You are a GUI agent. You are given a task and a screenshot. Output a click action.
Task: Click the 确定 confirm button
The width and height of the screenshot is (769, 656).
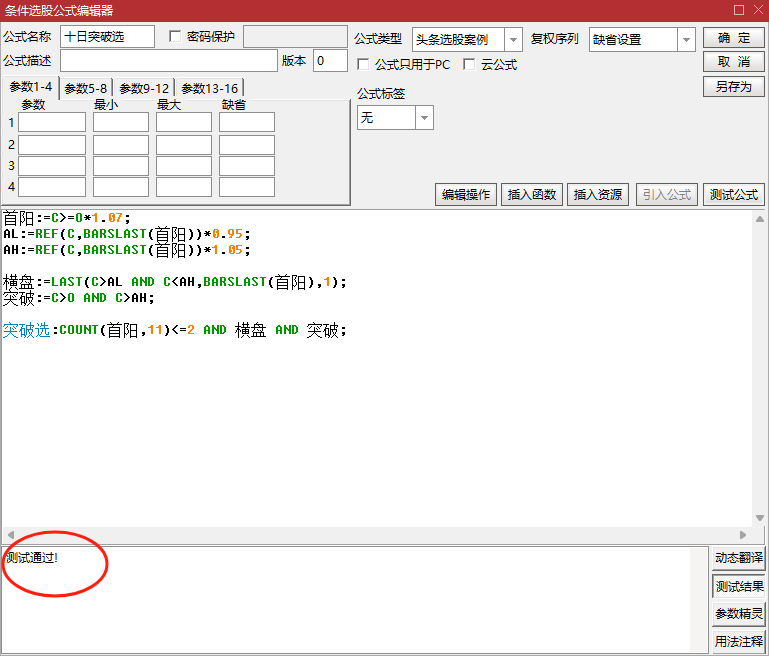(734, 38)
